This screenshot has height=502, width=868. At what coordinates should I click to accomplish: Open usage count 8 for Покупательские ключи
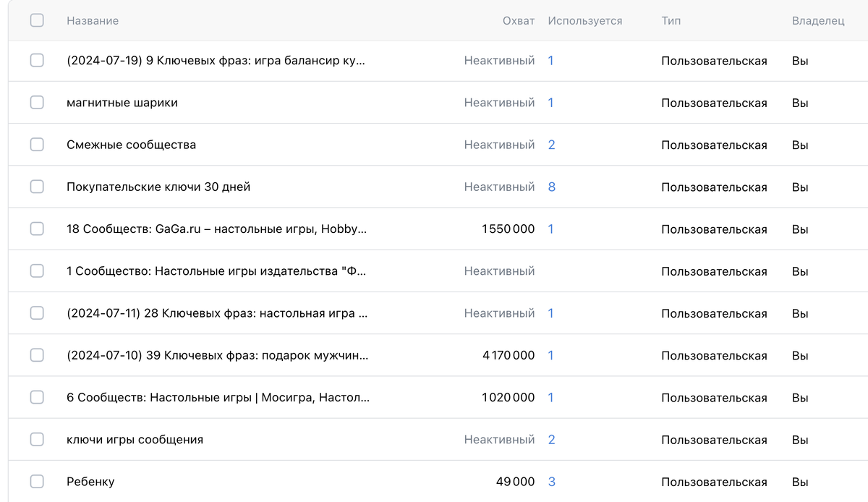(552, 187)
